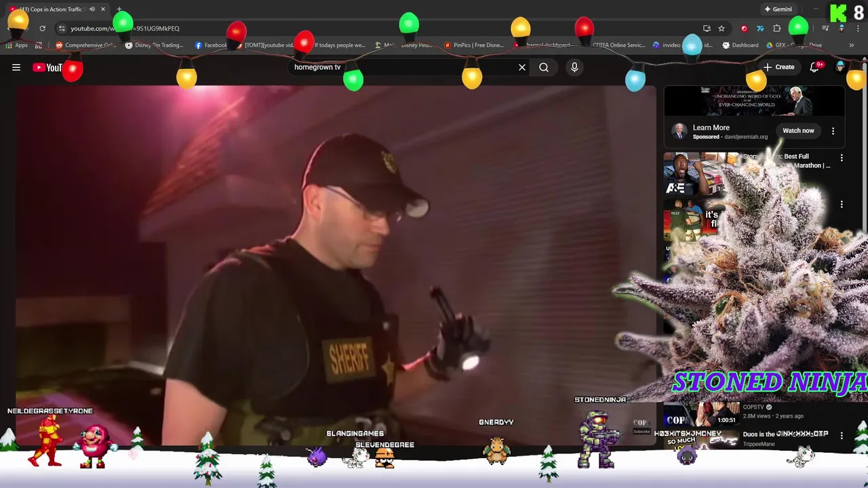Open the media control music-note icon
The width and height of the screenshot is (868, 488).
(825, 28)
